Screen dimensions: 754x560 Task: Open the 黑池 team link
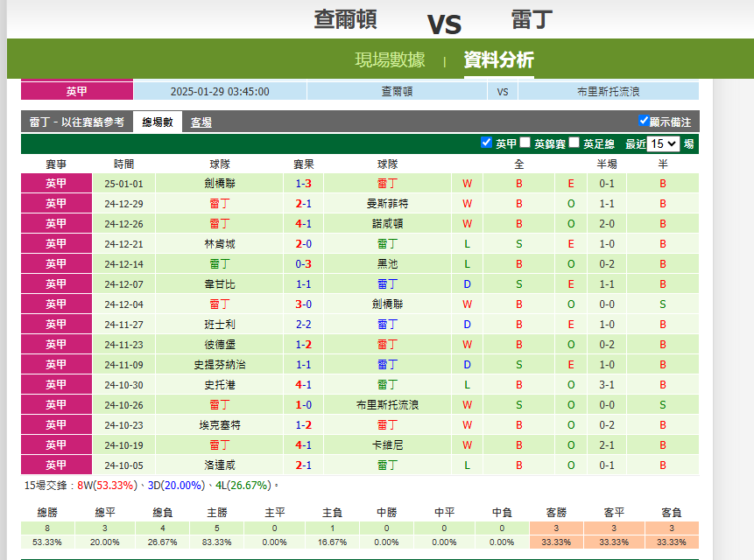coord(388,264)
